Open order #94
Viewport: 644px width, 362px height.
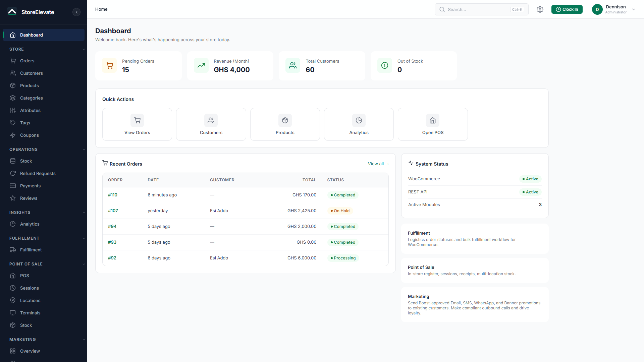click(112, 227)
